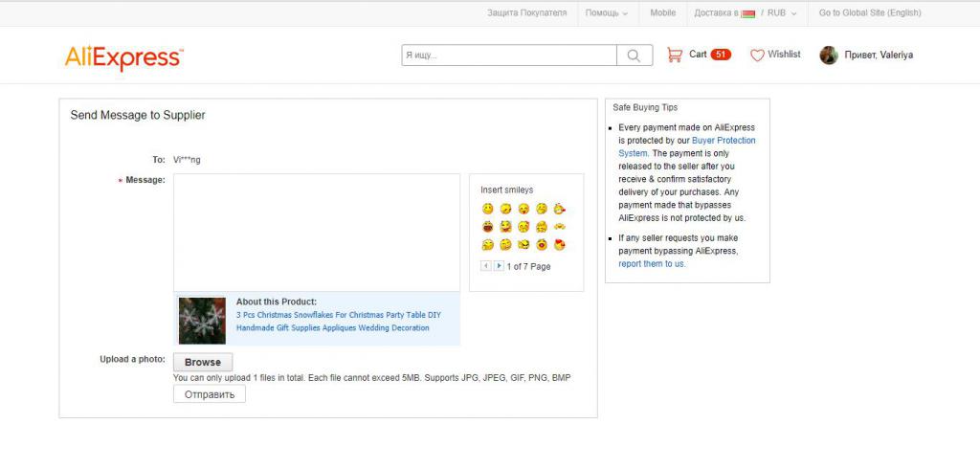Open the Доставка в / RUB dropdown
Viewport: 980px width, 469px height.
click(x=746, y=13)
